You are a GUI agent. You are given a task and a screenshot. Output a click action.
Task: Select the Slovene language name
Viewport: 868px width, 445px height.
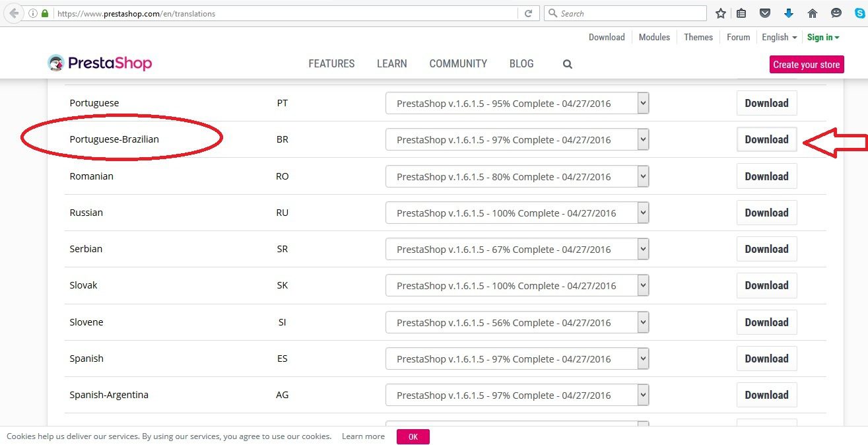[86, 322]
